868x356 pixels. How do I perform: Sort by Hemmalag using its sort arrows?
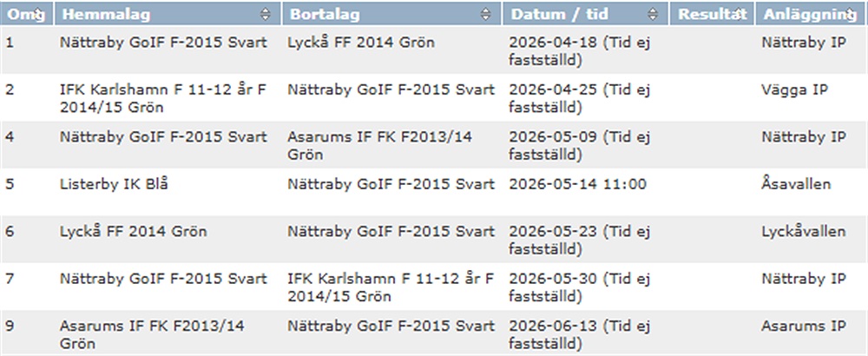[266, 14]
